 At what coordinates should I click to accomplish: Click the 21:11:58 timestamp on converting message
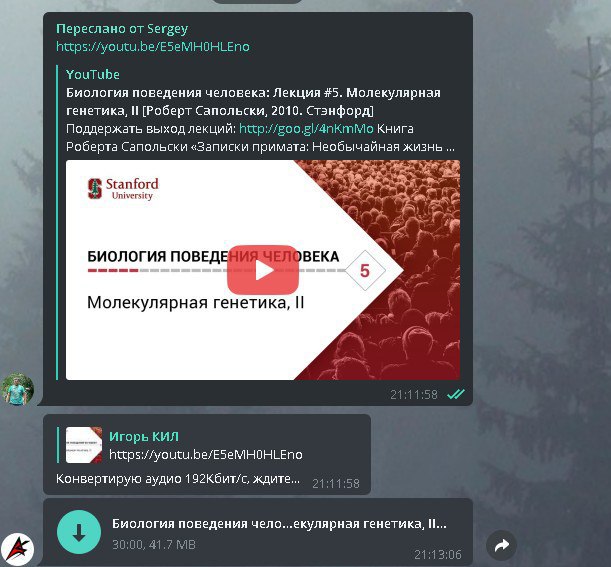pyautogui.click(x=336, y=484)
